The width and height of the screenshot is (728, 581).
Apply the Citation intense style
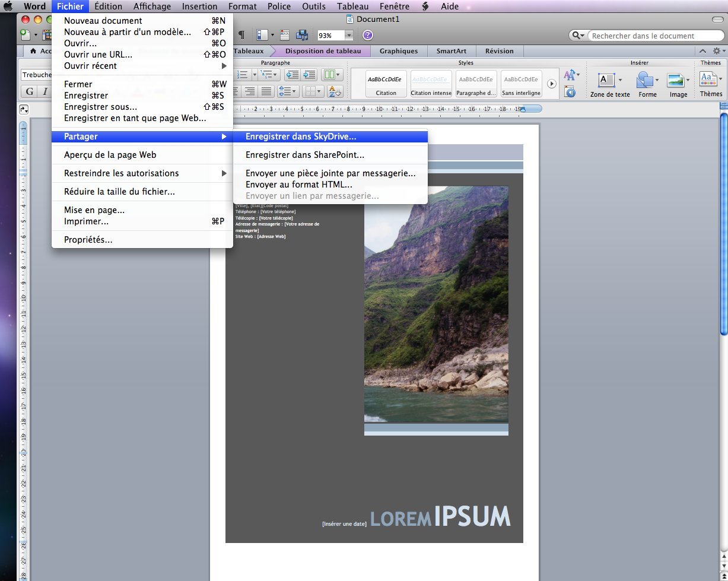[431, 84]
